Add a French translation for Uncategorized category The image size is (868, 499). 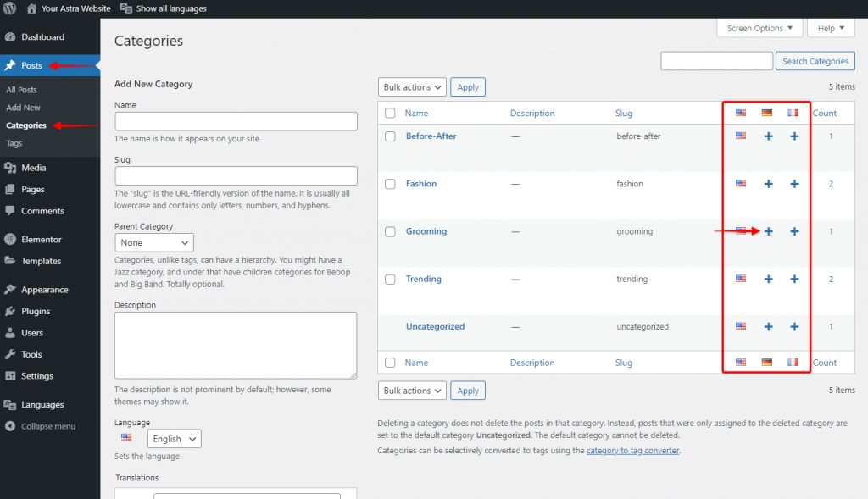[794, 326]
